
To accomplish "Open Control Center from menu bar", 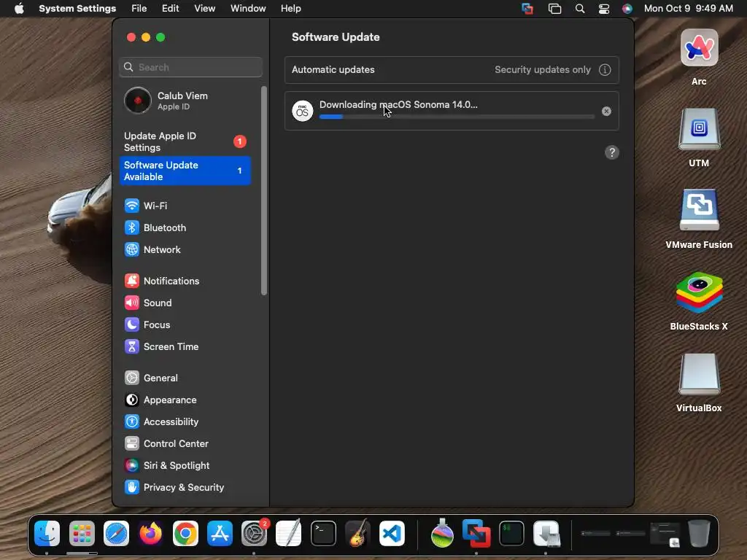I will point(604,9).
